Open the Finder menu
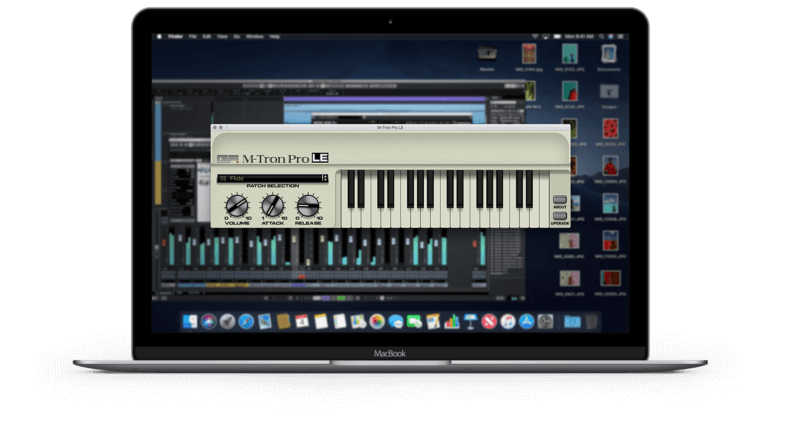The height and width of the screenshot is (427, 800). point(176,37)
